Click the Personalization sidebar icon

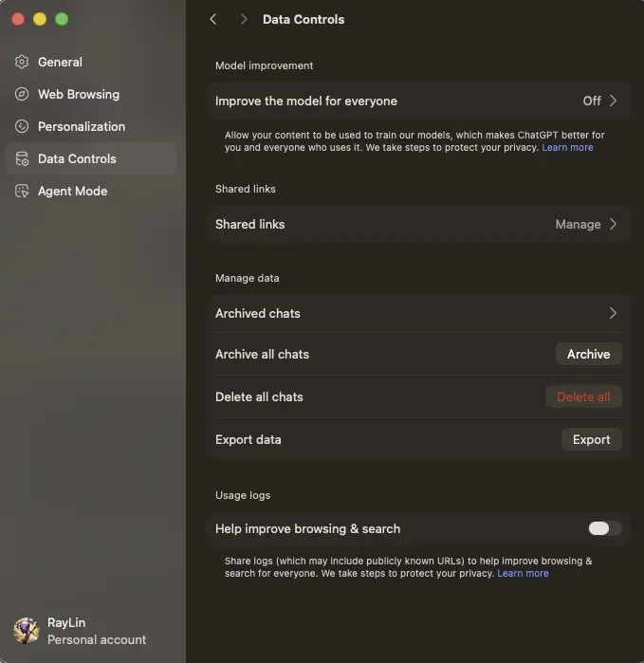tap(22, 126)
